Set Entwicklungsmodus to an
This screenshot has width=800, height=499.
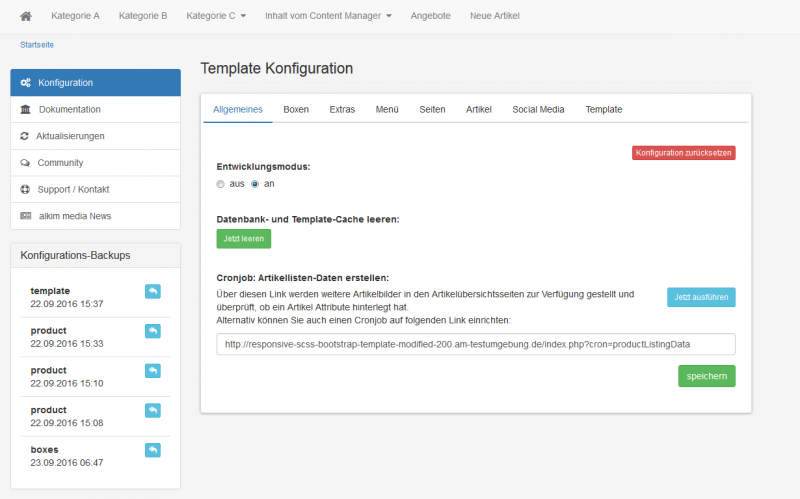pos(255,184)
